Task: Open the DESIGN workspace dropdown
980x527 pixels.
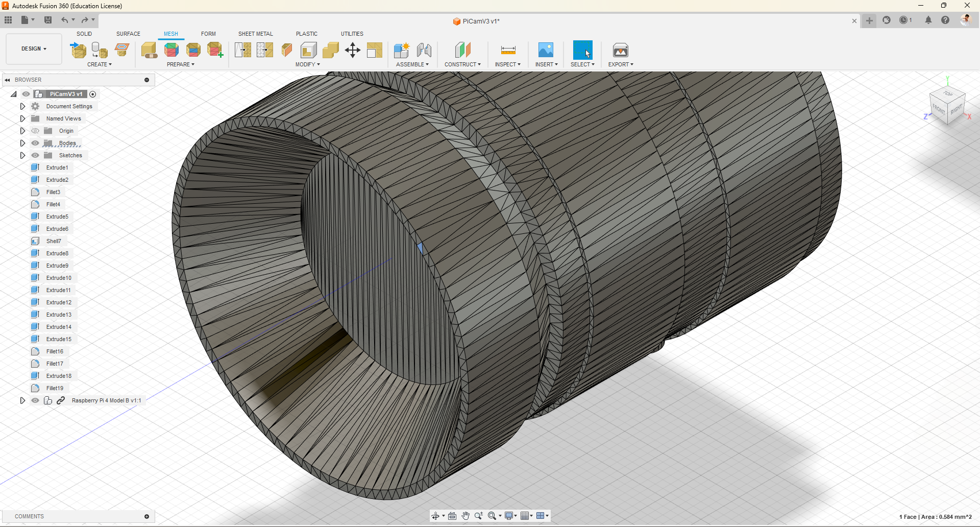Action: pyautogui.click(x=34, y=49)
